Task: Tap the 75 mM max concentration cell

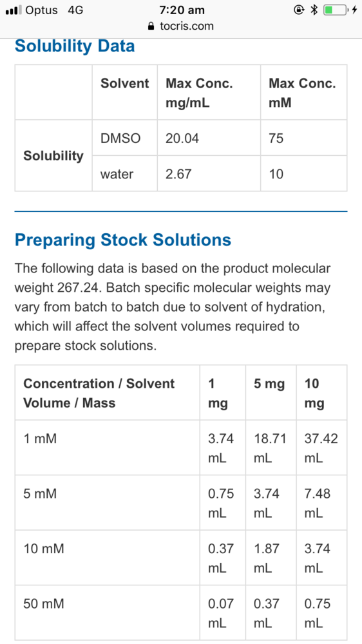Action: 303,138
